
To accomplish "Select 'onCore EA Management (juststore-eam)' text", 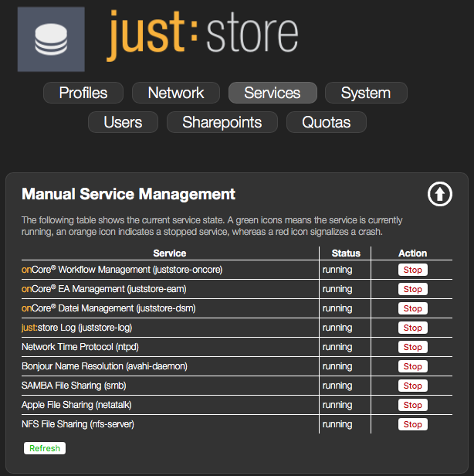I will (x=104, y=289).
